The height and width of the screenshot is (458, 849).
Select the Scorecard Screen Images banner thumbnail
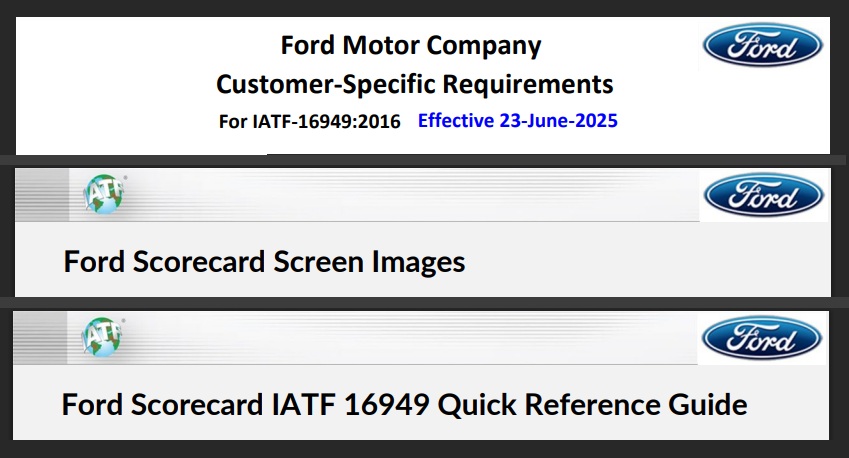click(423, 232)
